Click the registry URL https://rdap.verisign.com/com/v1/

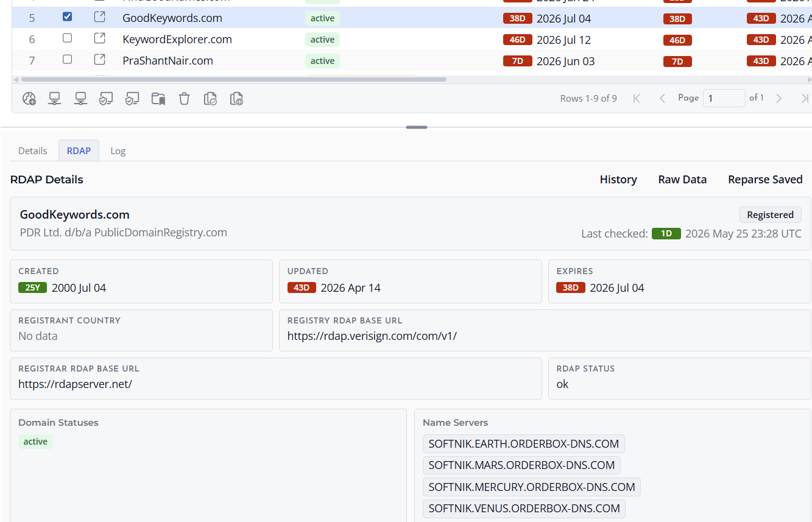(x=372, y=336)
